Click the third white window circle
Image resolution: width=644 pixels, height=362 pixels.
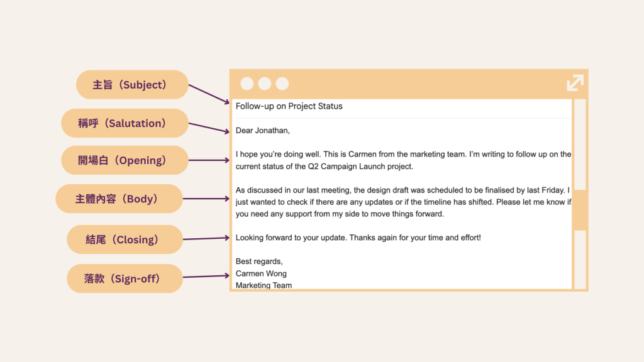(282, 84)
